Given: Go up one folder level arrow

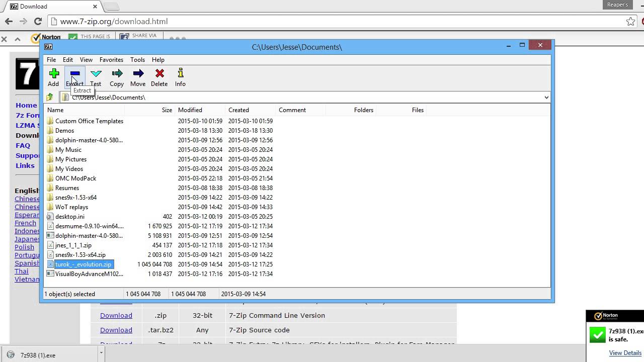Looking at the screenshot, I should coord(50,97).
